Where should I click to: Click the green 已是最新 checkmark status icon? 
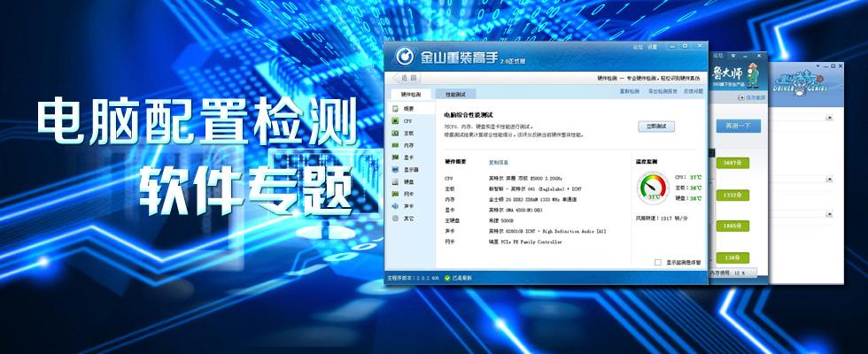click(x=447, y=278)
